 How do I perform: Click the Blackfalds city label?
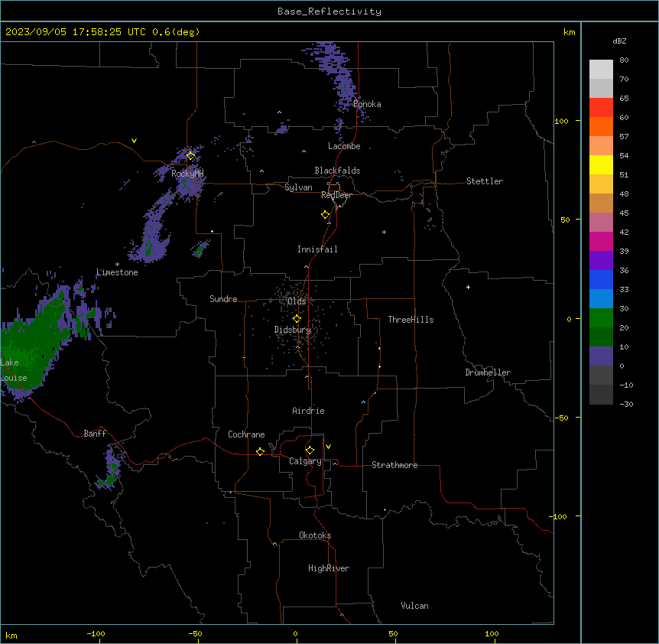337,171
